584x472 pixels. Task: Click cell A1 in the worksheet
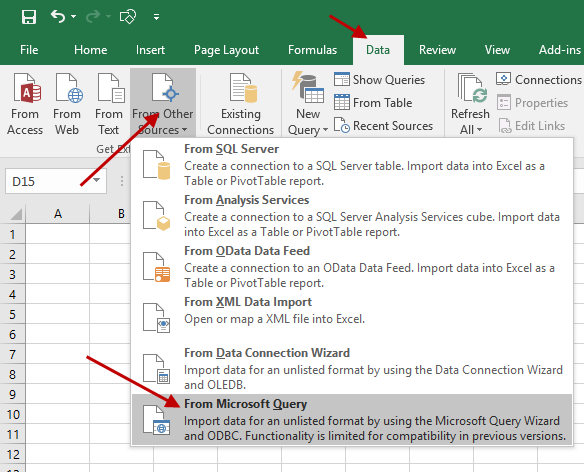pyautogui.click(x=58, y=234)
